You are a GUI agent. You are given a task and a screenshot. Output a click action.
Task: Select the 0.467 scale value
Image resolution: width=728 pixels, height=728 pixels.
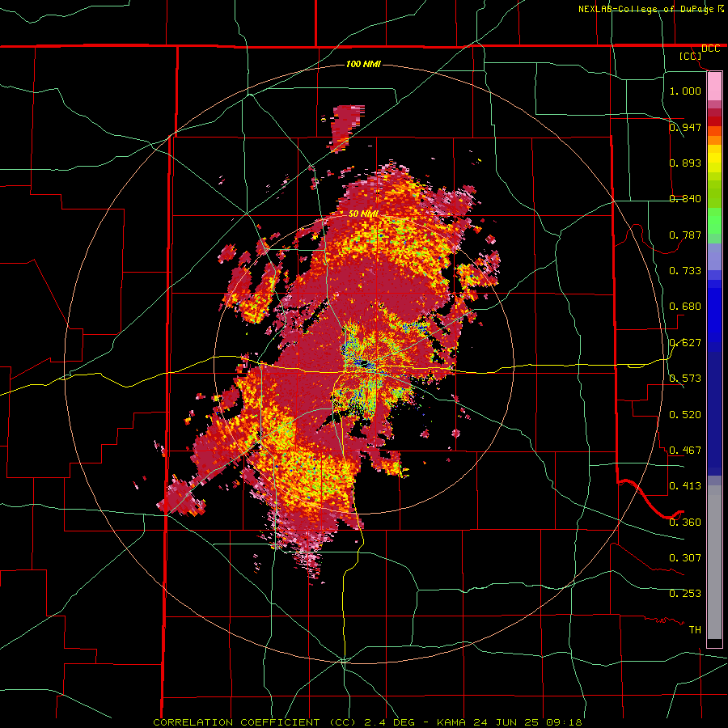(685, 450)
